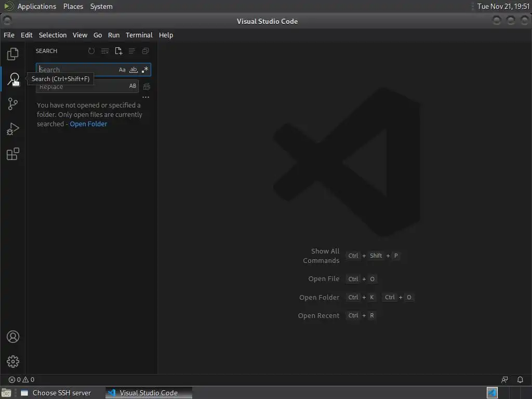The width and height of the screenshot is (532, 399).
Task: Expand search details with ellipsis
Action: click(146, 97)
